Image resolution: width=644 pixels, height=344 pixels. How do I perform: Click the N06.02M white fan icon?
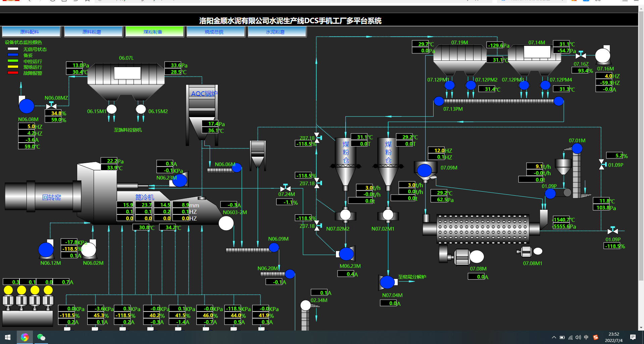(89, 250)
